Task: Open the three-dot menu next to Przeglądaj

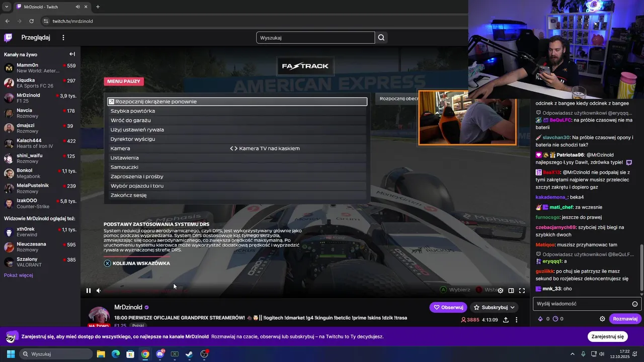Action: (x=63, y=38)
